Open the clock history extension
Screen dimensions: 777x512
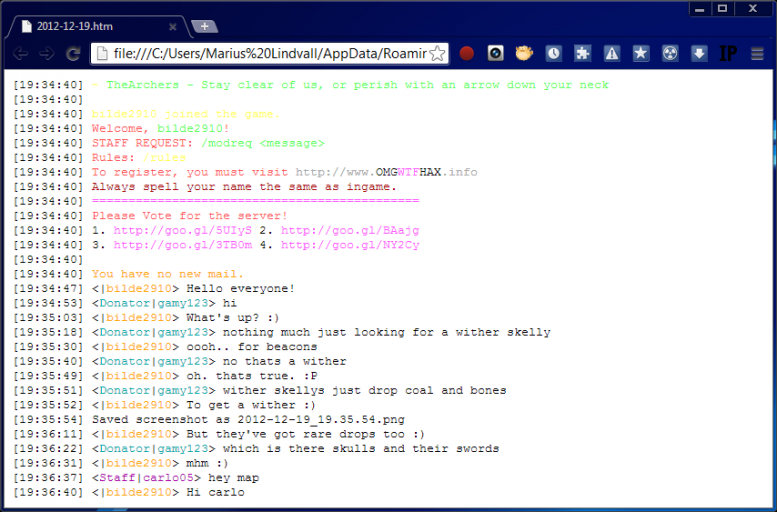554,53
